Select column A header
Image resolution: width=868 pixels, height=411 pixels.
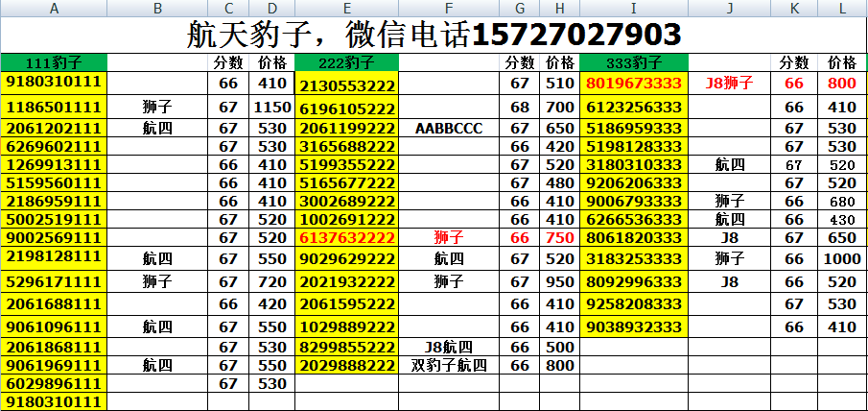(x=54, y=8)
